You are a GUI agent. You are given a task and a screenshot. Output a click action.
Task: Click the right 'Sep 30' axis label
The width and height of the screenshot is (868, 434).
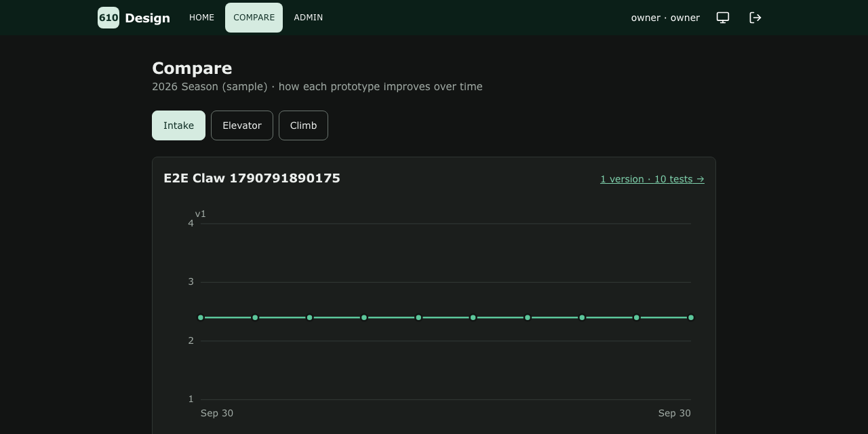pos(675,414)
